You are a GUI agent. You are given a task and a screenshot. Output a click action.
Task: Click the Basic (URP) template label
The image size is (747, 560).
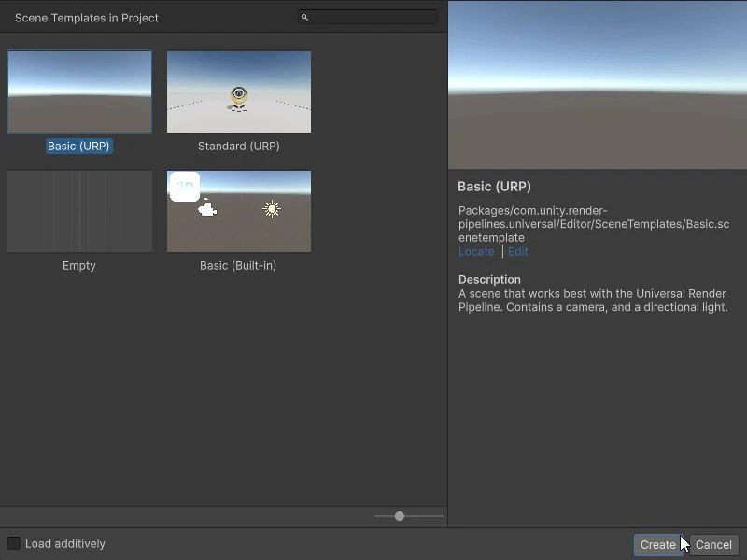(79, 147)
